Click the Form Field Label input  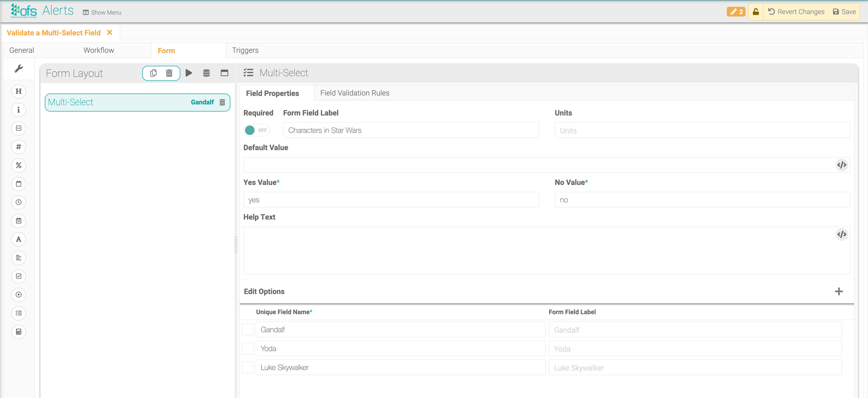tap(411, 130)
